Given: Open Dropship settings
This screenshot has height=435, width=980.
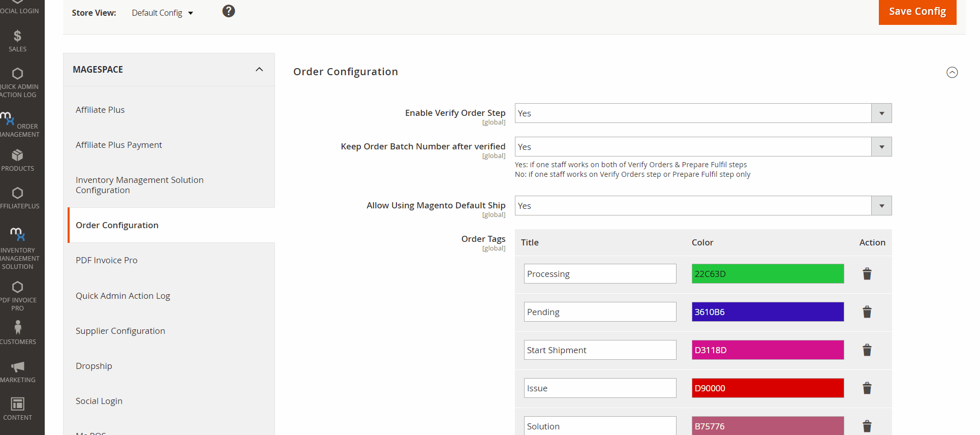Looking at the screenshot, I should click(x=94, y=366).
